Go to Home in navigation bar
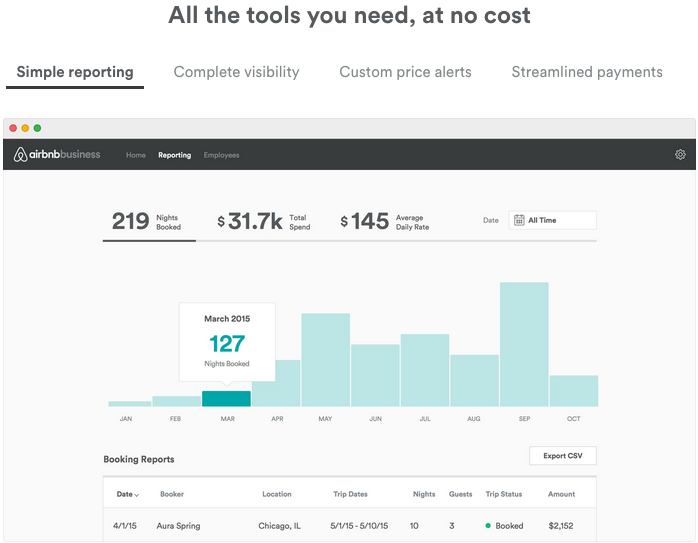 click(x=136, y=155)
